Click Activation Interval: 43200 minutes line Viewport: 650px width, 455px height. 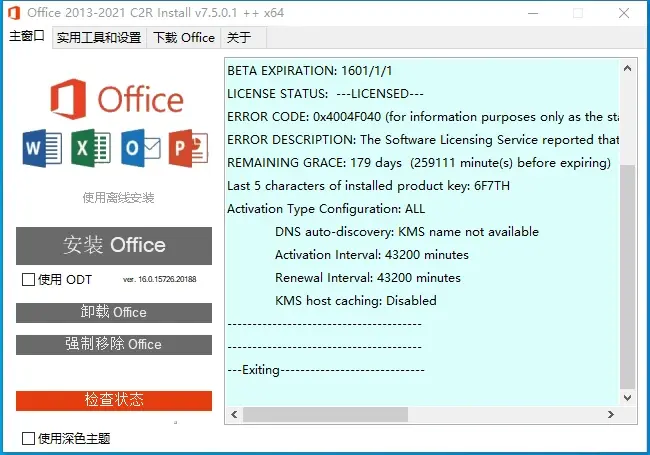click(x=372, y=254)
